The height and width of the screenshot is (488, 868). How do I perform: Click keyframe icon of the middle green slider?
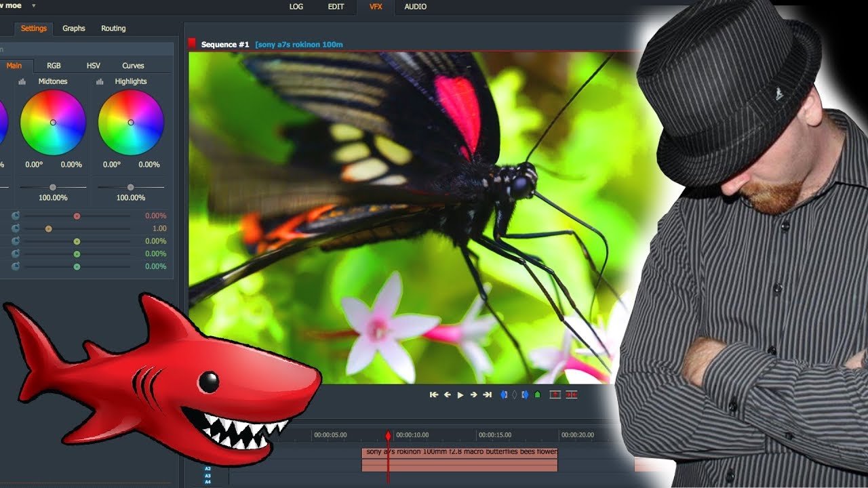point(16,253)
